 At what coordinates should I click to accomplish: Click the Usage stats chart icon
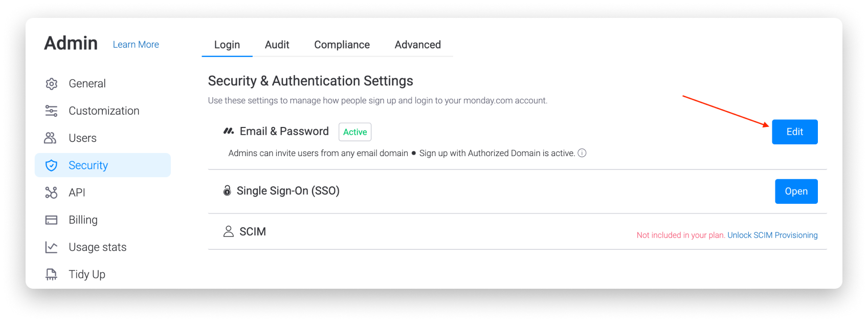coord(51,247)
